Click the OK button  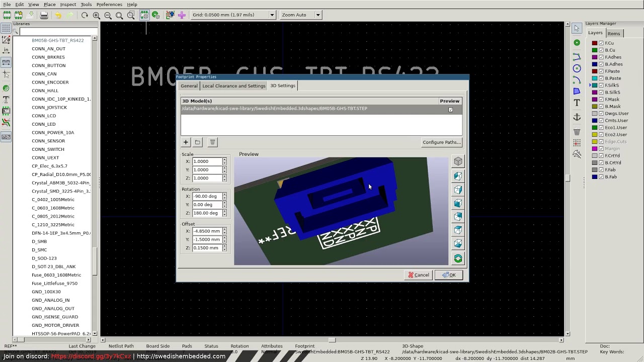coord(449,275)
